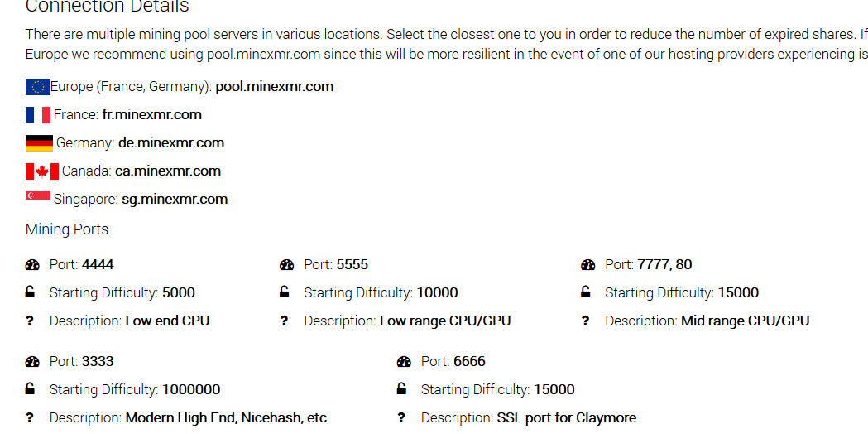Click the gauge icon beside Port 4444
Screen dimensions: 868x434
pyautogui.click(x=32, y=265)
